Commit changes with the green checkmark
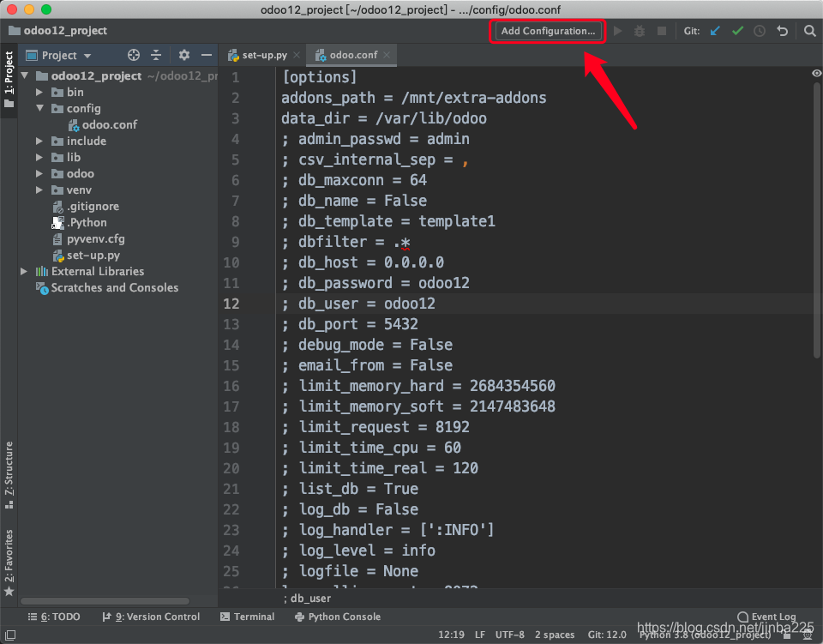823x644 pixels. pos(737,31)
